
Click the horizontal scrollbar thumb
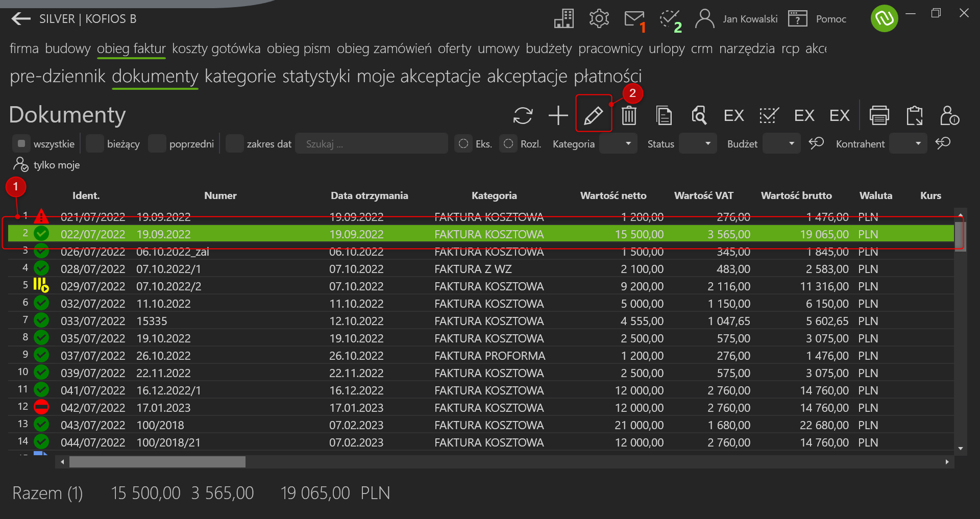click(157, 462)
